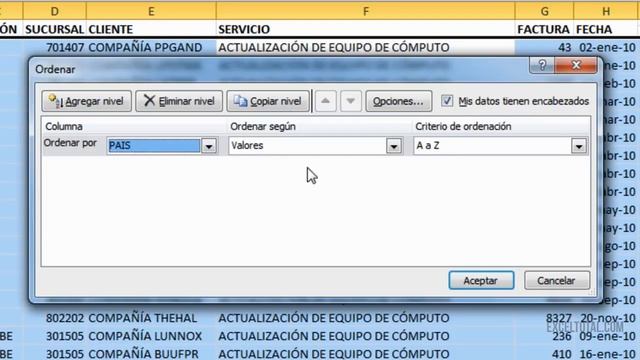This screenshot has height=360, width=640.
Task: Open the Ordenar por PAIS dropdown arrow
Action: tap(209, 146)
